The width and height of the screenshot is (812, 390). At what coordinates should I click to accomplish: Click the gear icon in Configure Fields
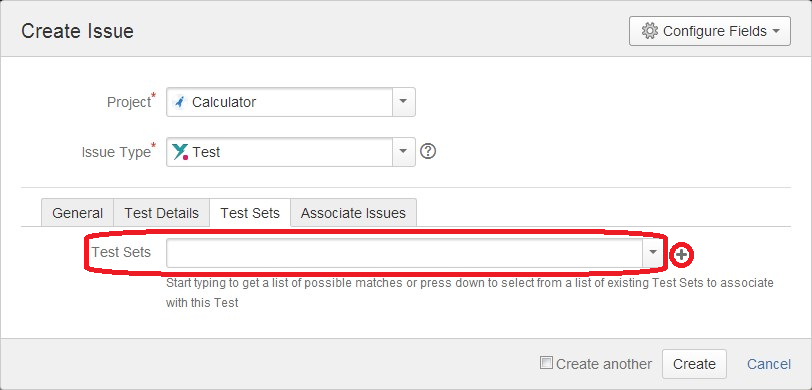pos(649,31)
